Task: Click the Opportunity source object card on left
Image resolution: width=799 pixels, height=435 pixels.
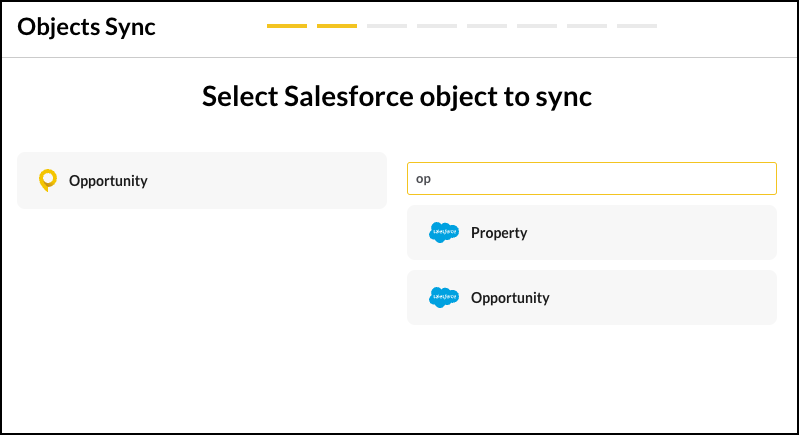Action: [x=202, y=180]
